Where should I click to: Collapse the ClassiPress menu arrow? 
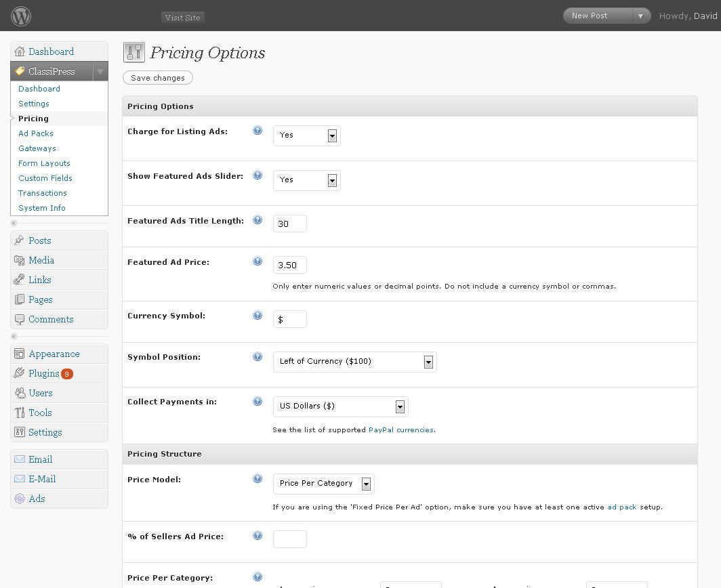[100, 71]
